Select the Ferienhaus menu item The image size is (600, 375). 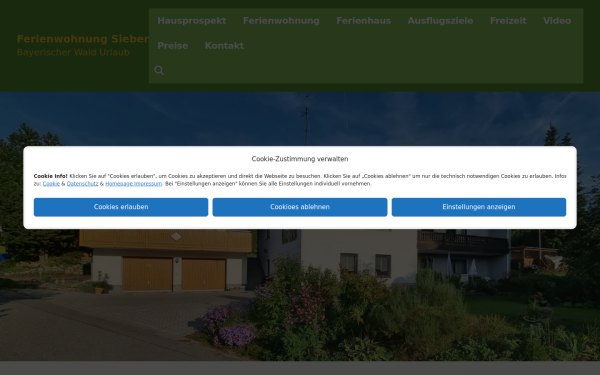(364, 21)
